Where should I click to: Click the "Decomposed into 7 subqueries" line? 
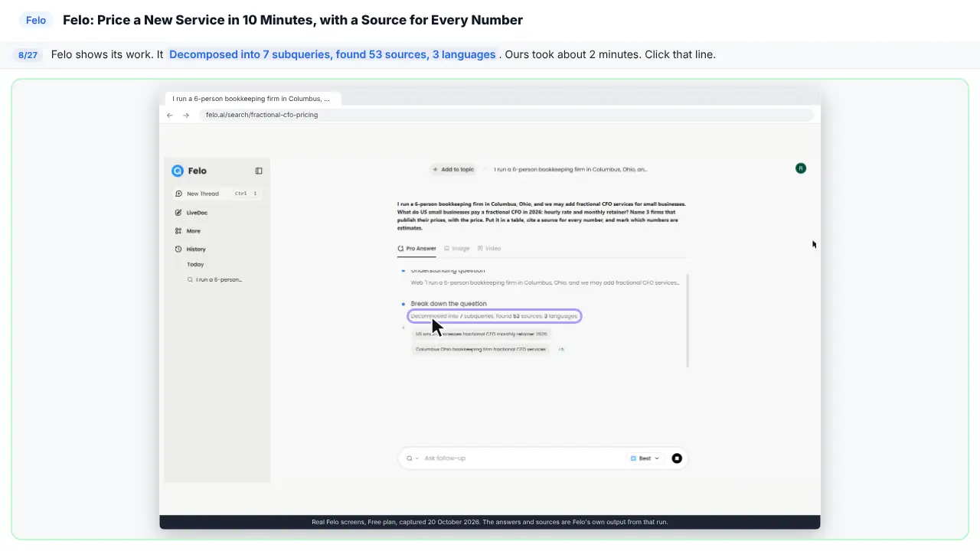coord(495,316)
